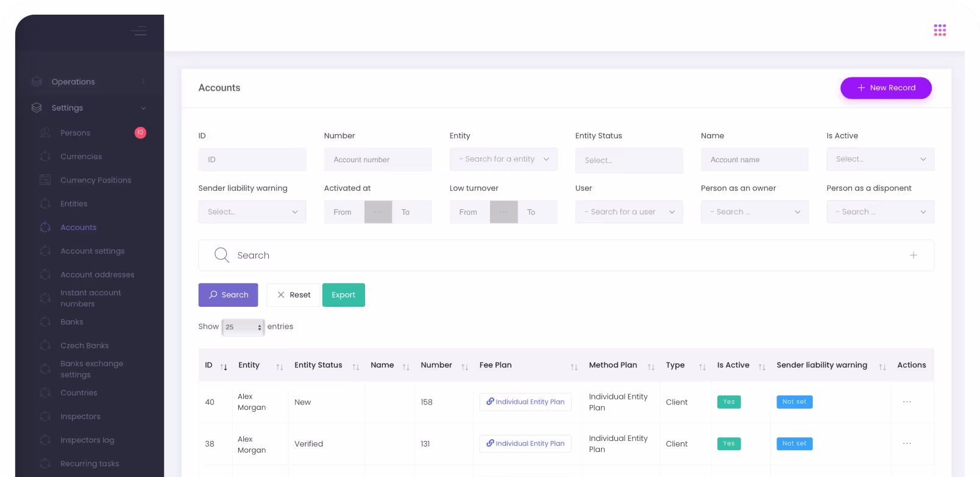Click the Countries sidebar icon
Viewport: 980px width, 477px height.
pyautogui.click(x=45, y=393)
